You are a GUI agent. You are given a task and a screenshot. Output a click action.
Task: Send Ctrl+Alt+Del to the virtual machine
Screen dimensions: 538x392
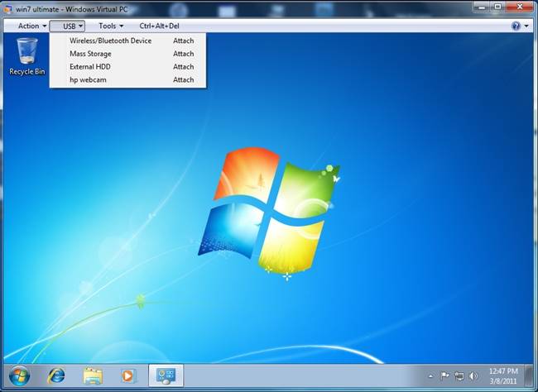click(x=159, y=26)
